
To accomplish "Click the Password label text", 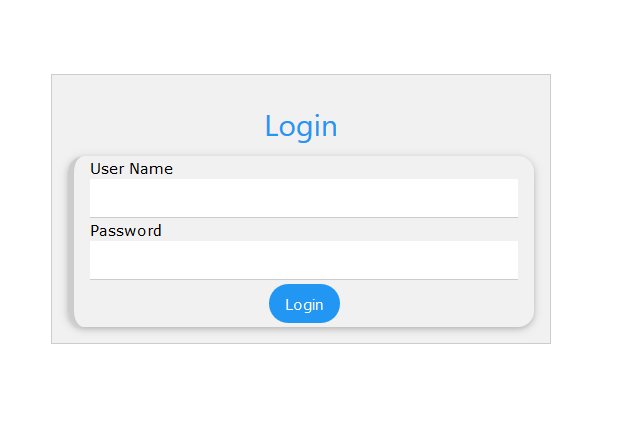I will coord(126,231).
